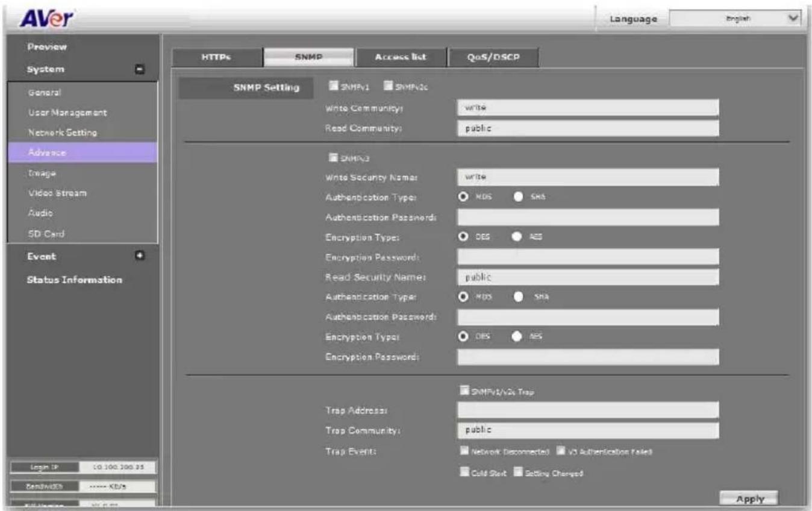This screenshot has height=511, width=812.
Task: Select SHA for write authentication type
Action: (517, 197)
